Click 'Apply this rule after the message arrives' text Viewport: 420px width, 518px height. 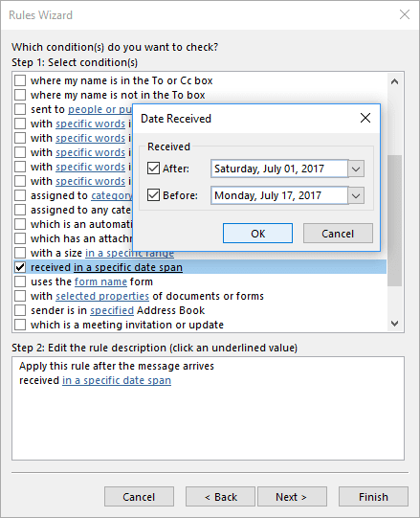[x=117, y=366]
